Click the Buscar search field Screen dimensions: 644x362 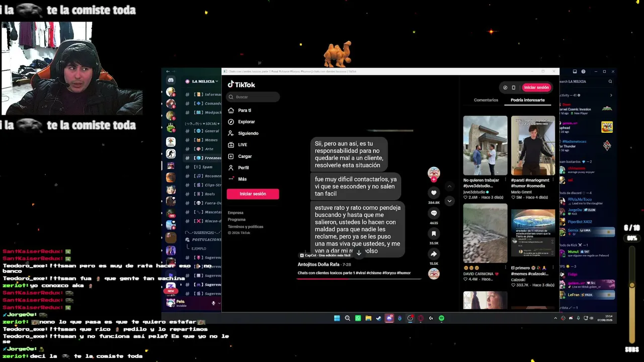click(253, 97)
